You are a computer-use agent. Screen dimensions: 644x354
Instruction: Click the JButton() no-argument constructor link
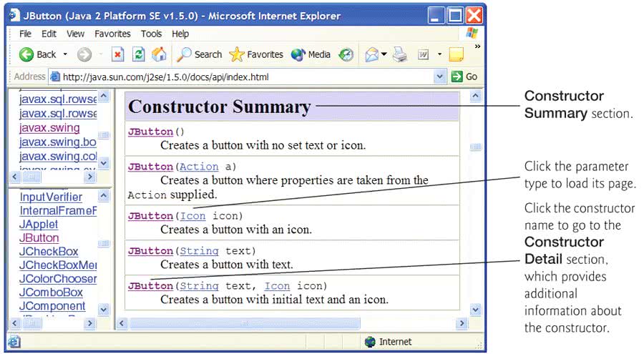tap(150, 132)
